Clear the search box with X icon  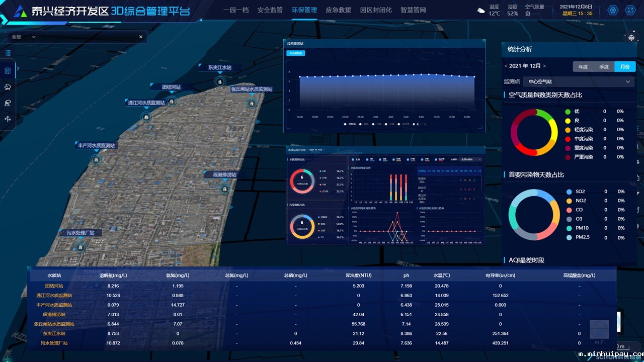point(141,37)
